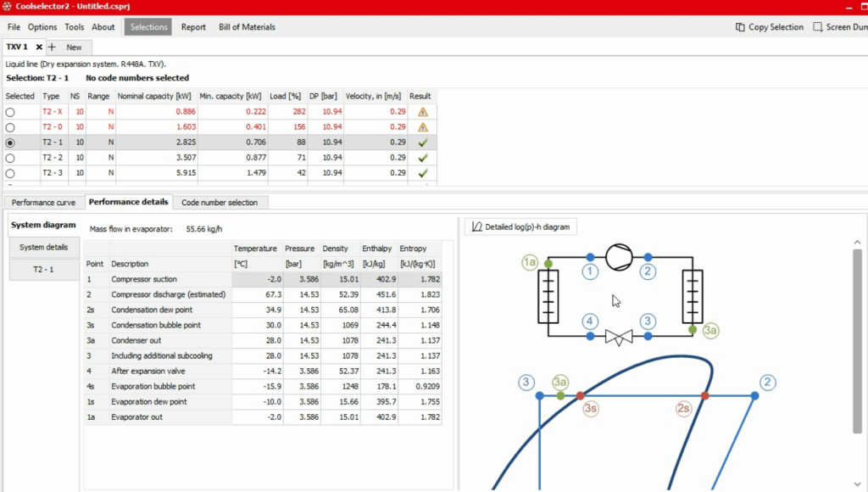Select System details in the side list
Viewport: 868px width, 492px height.
click(44, 247)
